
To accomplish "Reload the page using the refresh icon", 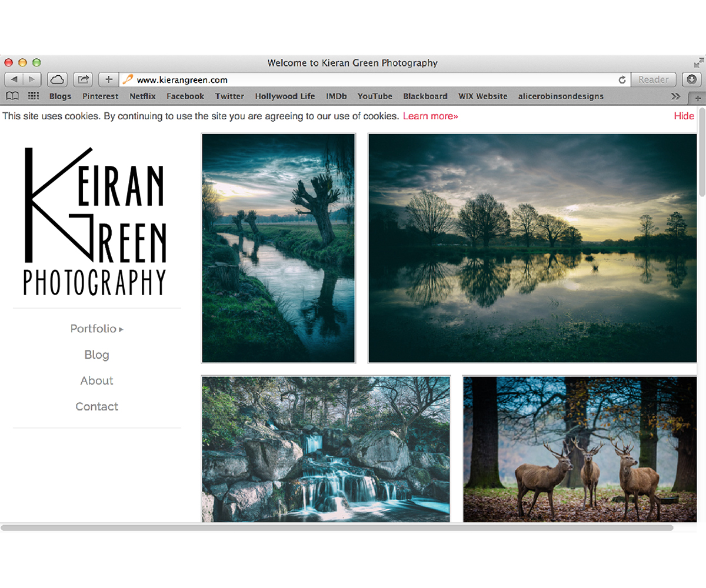I will point(622,79).
